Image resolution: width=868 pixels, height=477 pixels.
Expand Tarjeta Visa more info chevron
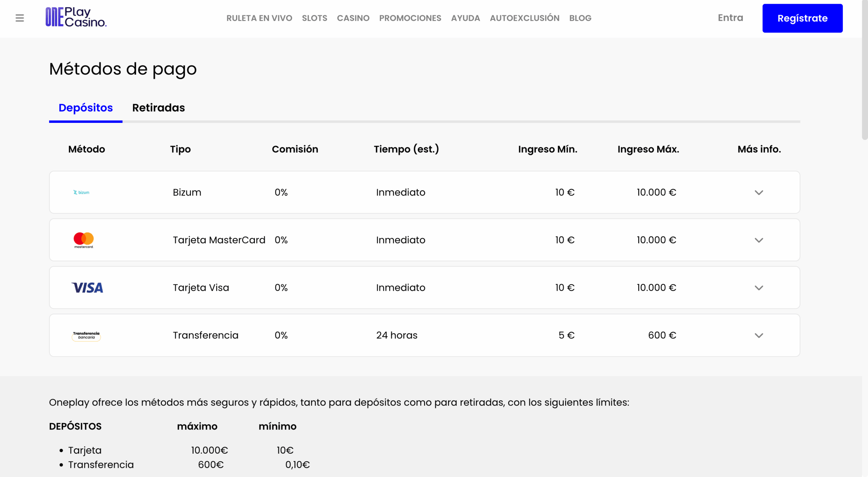pyautogui.click(x=758, y=288)
